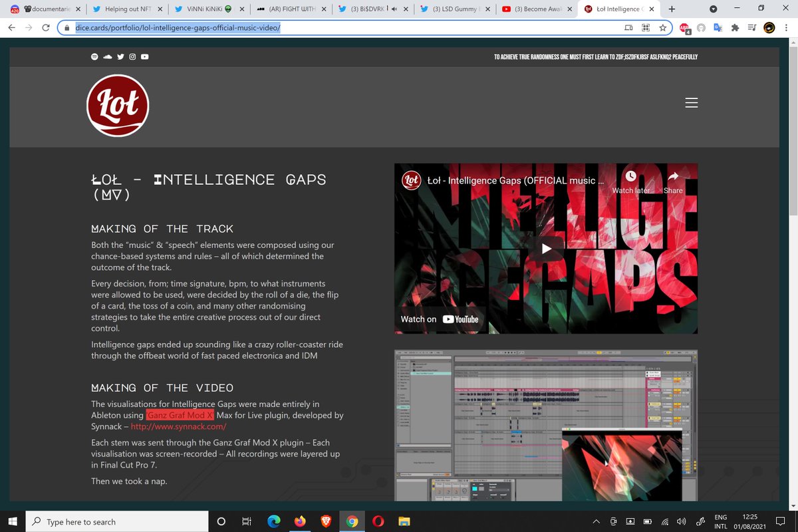Go forward in browser history

[x=29, y=28]
